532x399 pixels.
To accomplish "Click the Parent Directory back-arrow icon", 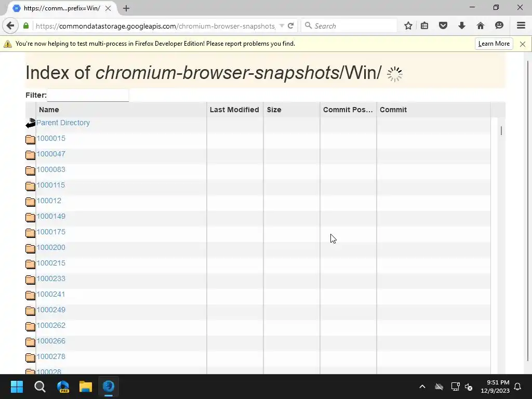I will click(31, 123).
